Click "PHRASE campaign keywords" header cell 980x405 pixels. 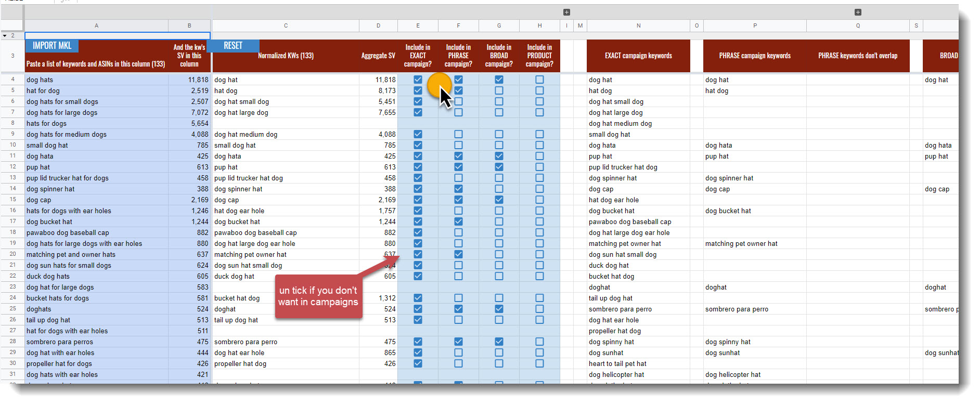(x=755, y=56)
